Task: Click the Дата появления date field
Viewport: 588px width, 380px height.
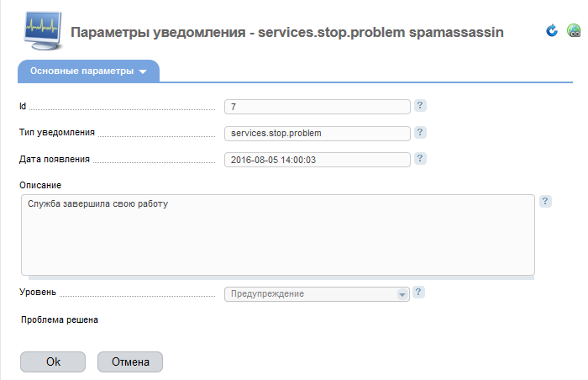Action: click(x=318, y=160)
